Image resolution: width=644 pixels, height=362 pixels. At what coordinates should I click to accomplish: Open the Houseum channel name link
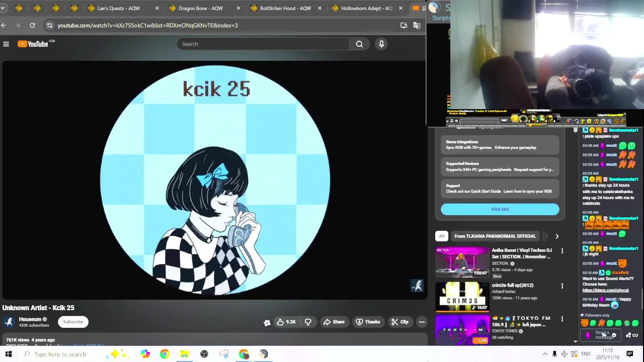point(30,319)
